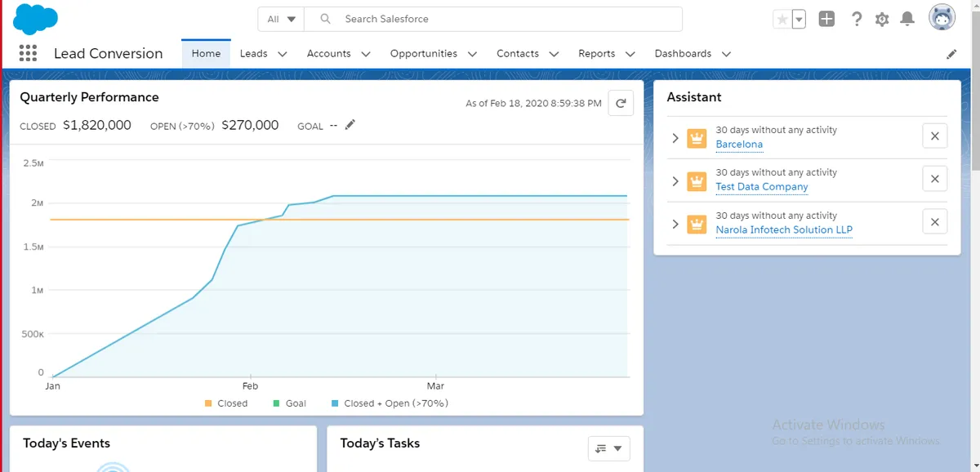This screenshot has width=980, height=472.
Task: Expand the Dashboards tab dropdown chevron
Action: 726,55
